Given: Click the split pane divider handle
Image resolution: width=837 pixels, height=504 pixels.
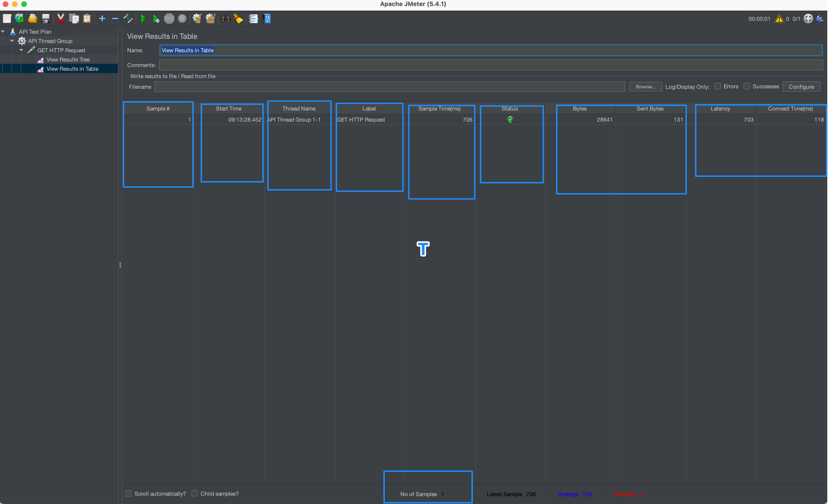Looking at the screenshot, I should (x=120, y=265).
